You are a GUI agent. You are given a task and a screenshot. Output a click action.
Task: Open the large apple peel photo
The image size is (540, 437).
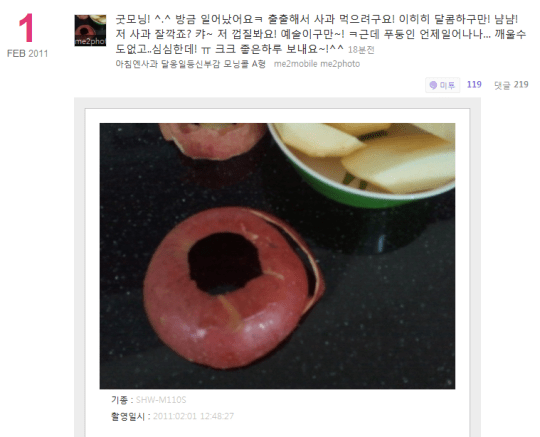(x=277, y=256)
